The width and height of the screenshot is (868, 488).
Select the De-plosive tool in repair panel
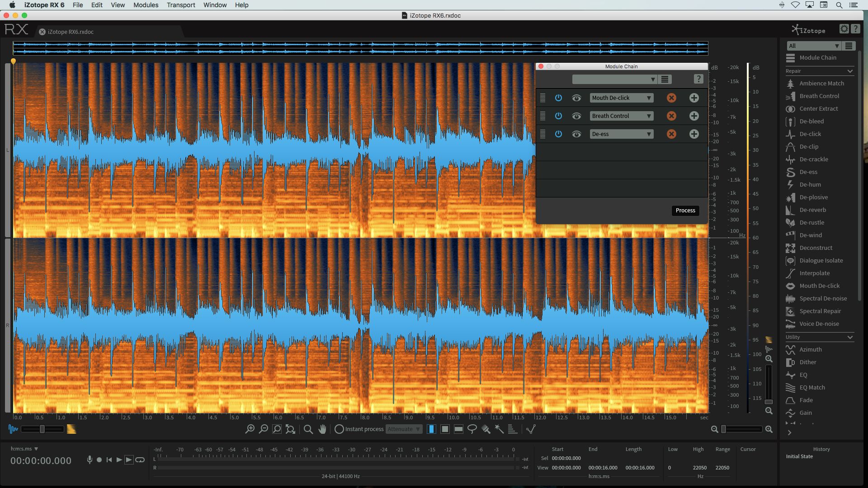812,197
